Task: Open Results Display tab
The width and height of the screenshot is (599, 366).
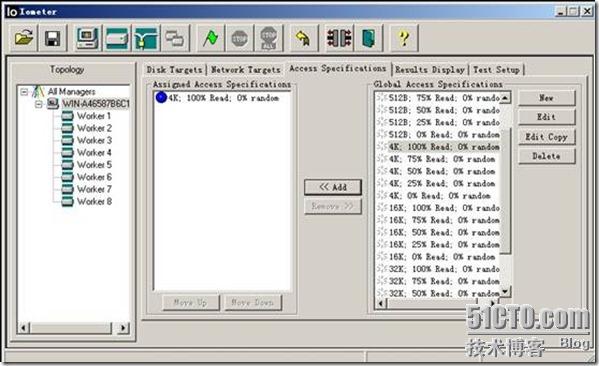Action: click(x=429, y=70)
